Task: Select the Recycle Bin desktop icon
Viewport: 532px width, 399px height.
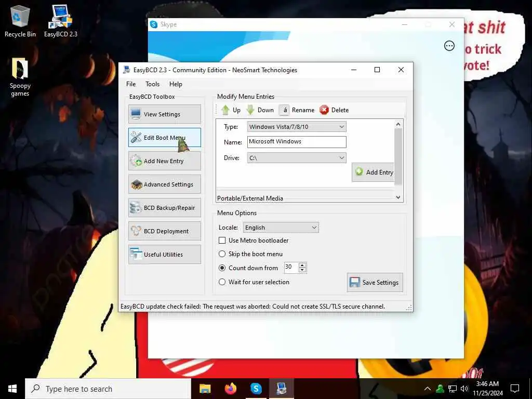Action: pos(20,22)
